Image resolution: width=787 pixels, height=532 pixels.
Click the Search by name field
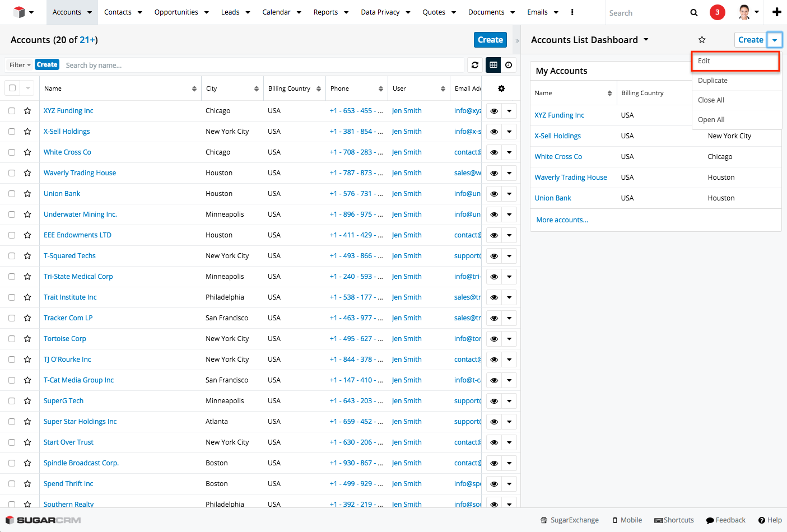262,65
